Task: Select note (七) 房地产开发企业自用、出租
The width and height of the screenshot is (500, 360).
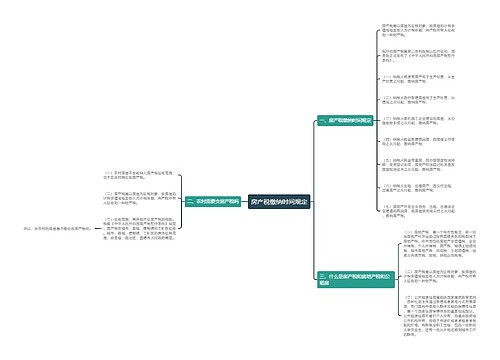Action: pos(418,211)
